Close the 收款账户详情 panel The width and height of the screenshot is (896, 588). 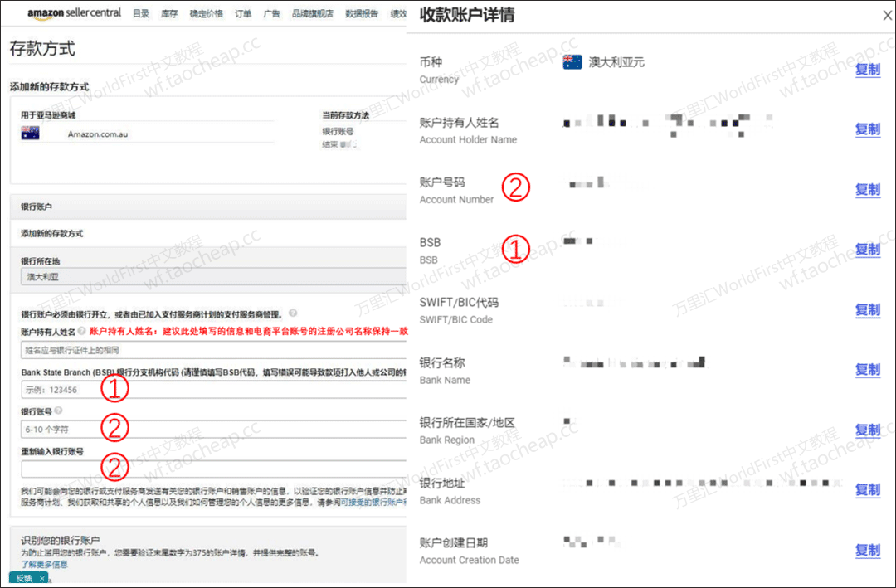click(888, 16)
